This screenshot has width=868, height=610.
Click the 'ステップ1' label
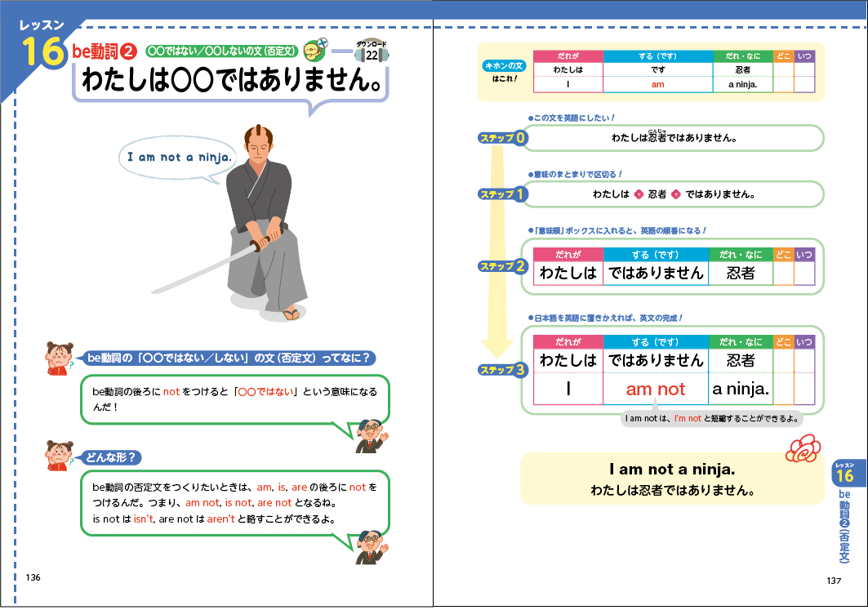[503, 194]
